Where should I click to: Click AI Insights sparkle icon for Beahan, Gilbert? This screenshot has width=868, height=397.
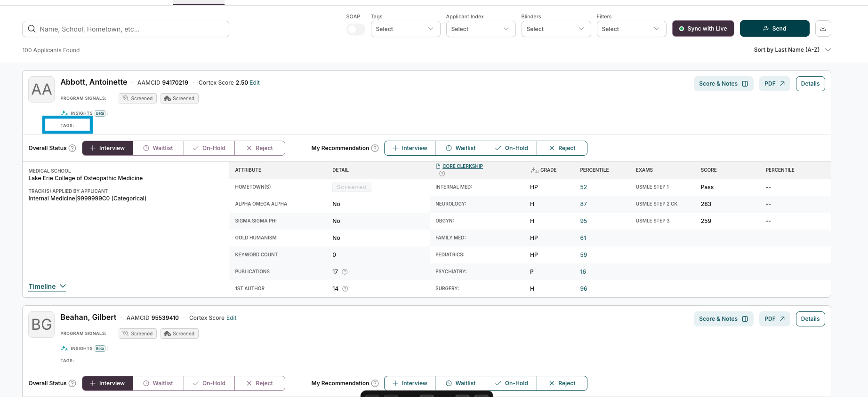64,348
